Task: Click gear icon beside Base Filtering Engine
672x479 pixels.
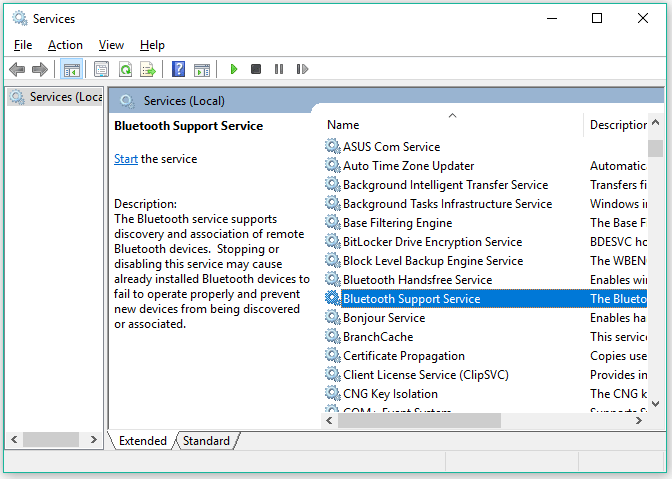Action: 332,222
